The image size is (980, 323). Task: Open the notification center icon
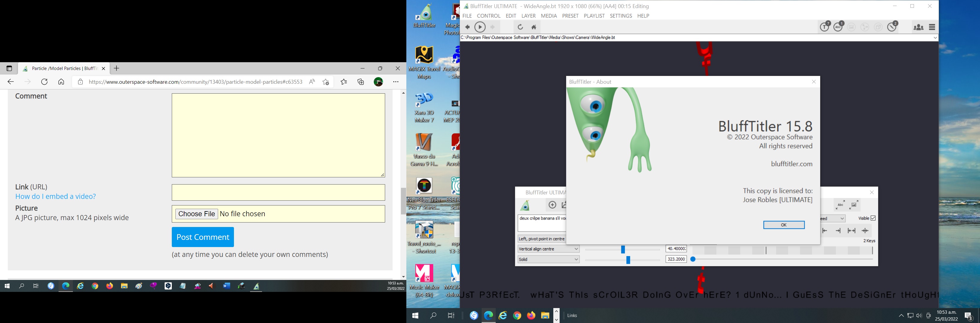click(969, 316)
